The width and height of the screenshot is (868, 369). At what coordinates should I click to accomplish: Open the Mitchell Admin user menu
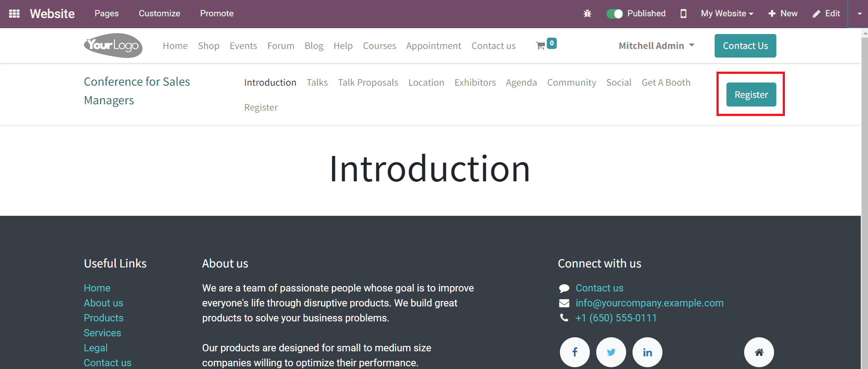click(657, 46)
